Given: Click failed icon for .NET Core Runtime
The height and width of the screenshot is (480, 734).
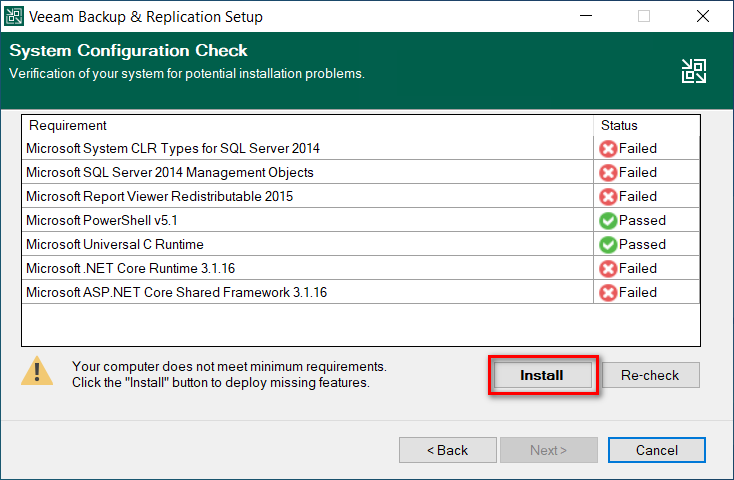Looking at the screenshot, I should pyautogui.click(x=608, y=269).
